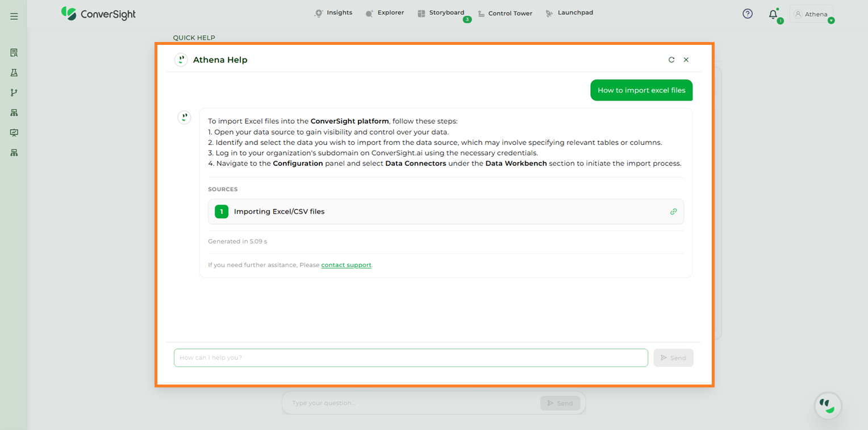Select the branch icon in left sidebar
The image size is (868, 430).
point(14,93)
